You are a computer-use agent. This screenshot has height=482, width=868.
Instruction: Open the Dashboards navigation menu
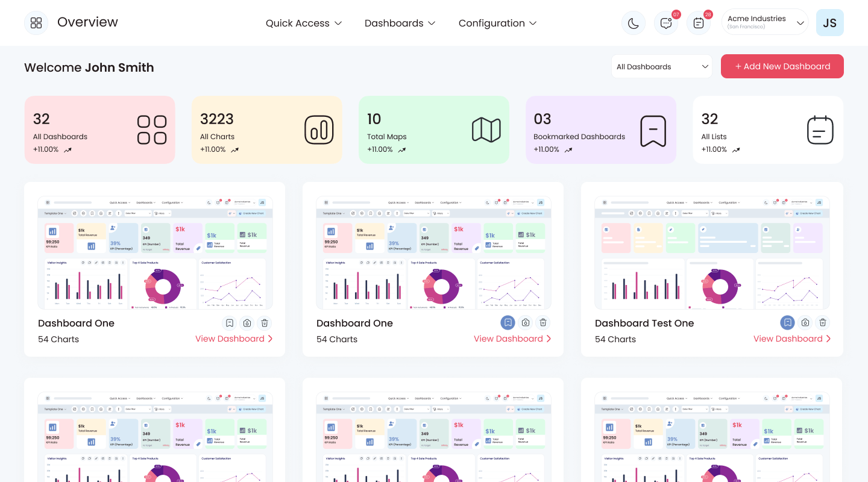[x=400, y=23]
